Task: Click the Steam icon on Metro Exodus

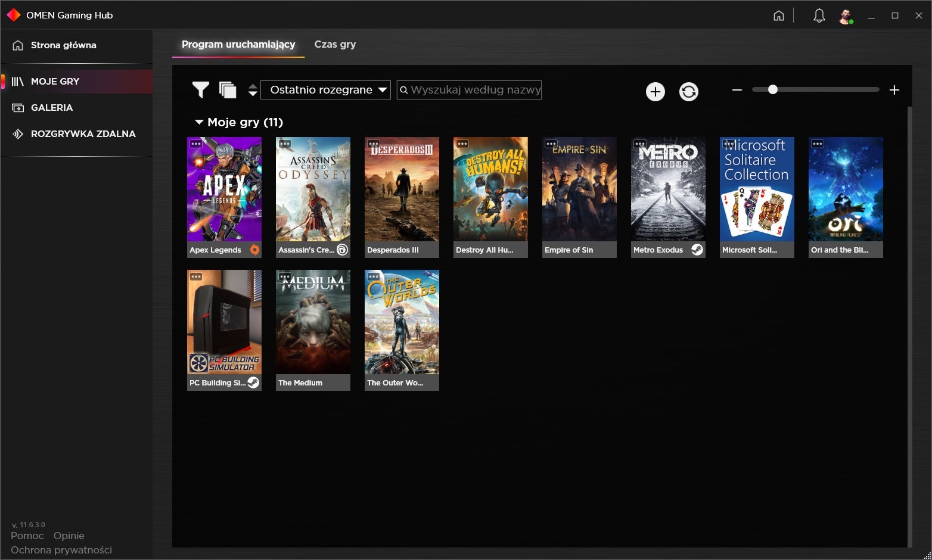Action: (697, 250)
